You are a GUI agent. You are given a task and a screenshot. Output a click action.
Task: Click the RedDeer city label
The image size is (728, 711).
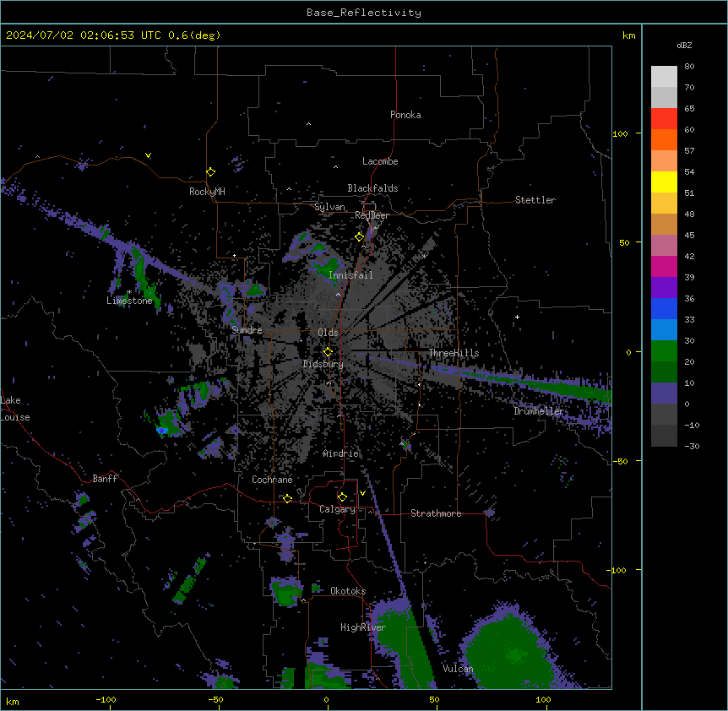coord(372,215)
